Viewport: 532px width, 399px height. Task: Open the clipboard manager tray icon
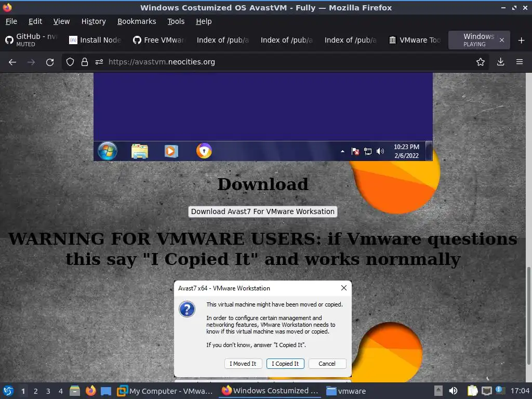472,391
